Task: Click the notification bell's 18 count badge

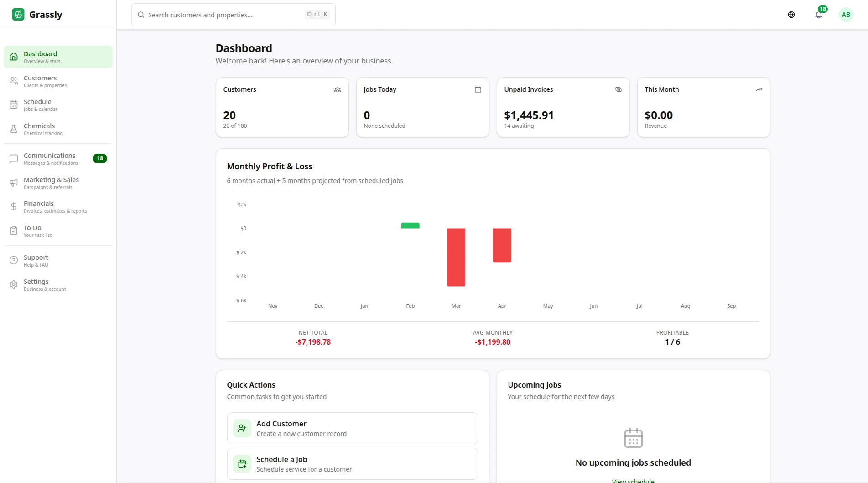Action: [823, 9]
